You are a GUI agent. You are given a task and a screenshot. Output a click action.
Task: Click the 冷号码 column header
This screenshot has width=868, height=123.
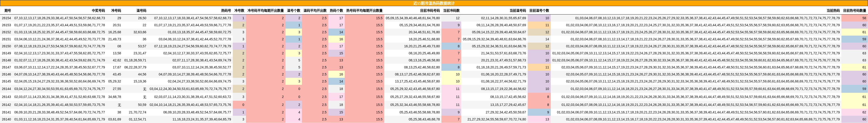click(x=116, y=11)
